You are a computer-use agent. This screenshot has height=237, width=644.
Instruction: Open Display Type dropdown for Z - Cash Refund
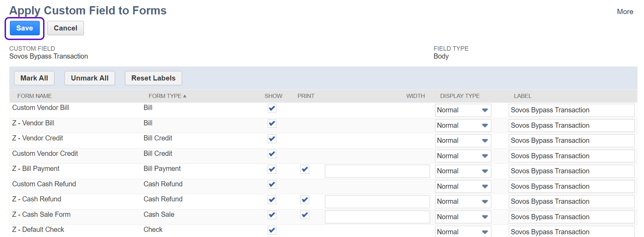click(x=463, y=202)
